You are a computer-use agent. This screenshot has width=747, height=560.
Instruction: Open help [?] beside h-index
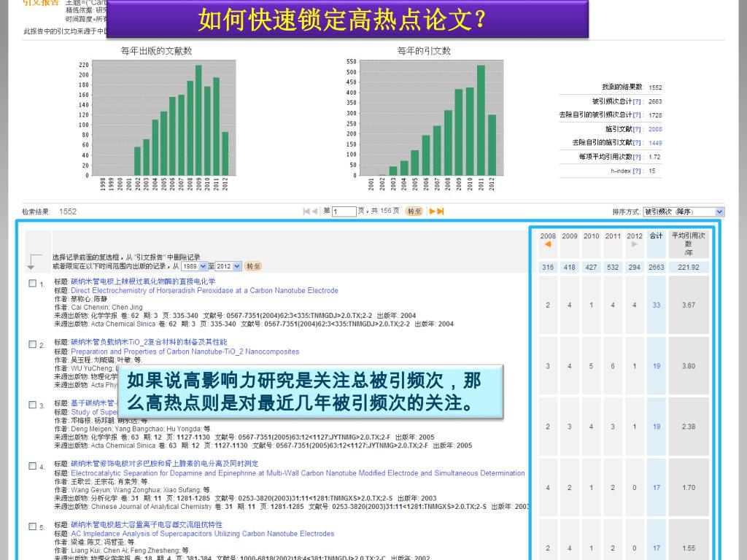point(637,171)
